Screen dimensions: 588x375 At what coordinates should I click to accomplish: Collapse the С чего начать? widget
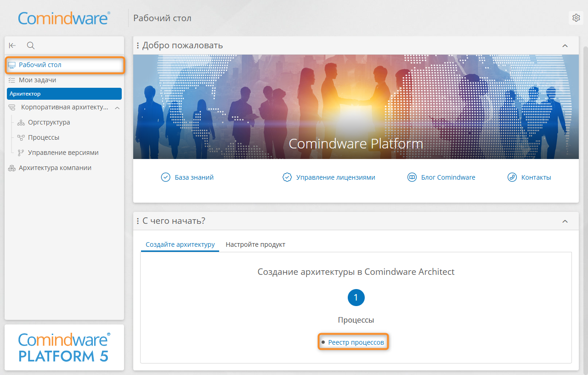565,221
